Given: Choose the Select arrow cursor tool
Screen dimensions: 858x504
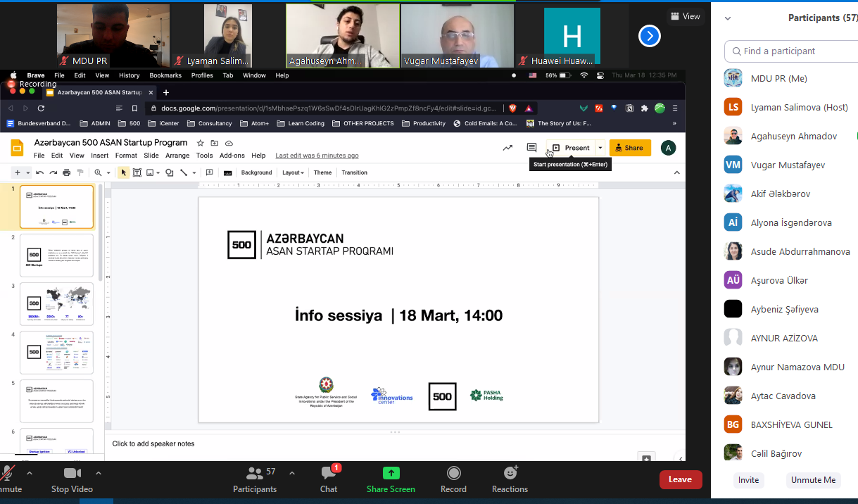Looking at the screenshot, I should tap(124, 172).
